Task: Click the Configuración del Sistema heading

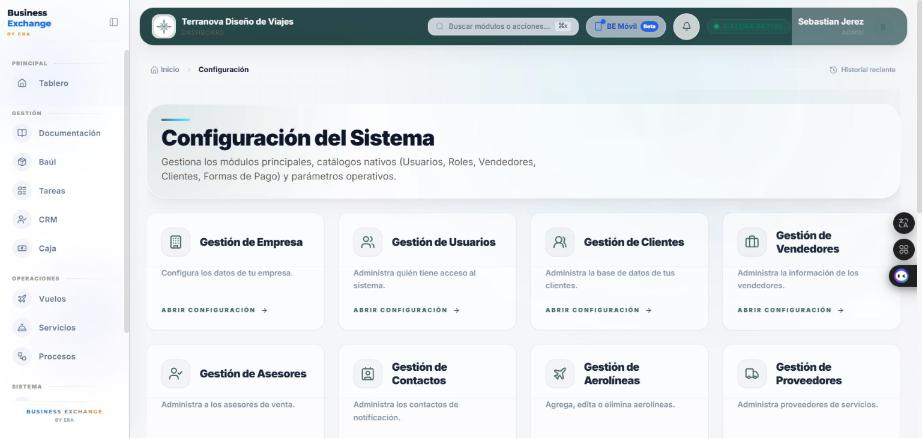Action: [x=298, y=138]
